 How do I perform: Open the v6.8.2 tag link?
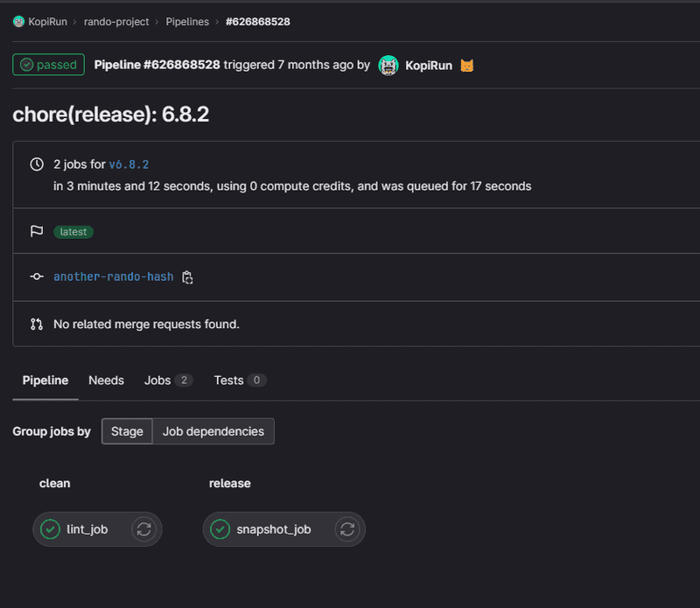coord(129,164)
